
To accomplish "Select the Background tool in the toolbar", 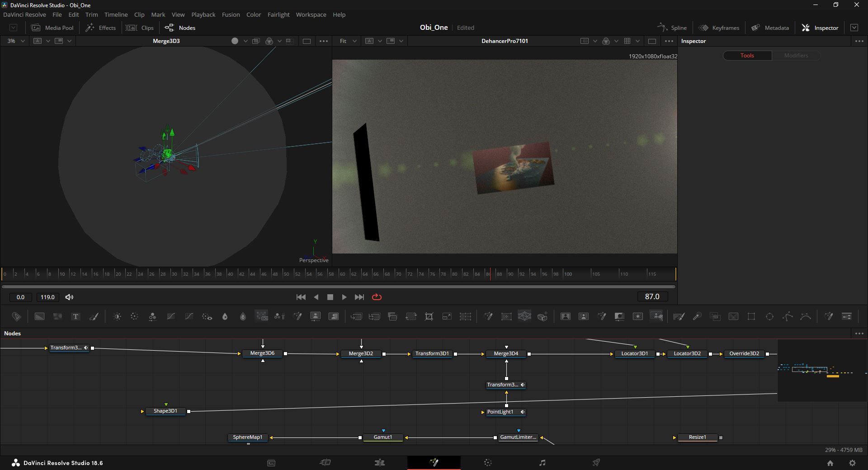I will [x=39, y=317].
